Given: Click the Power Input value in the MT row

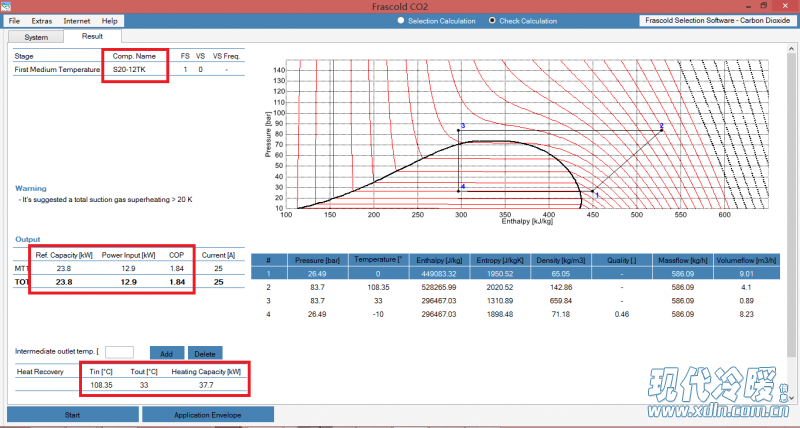Looking at the screenshot, I should (x=128, y=268).
